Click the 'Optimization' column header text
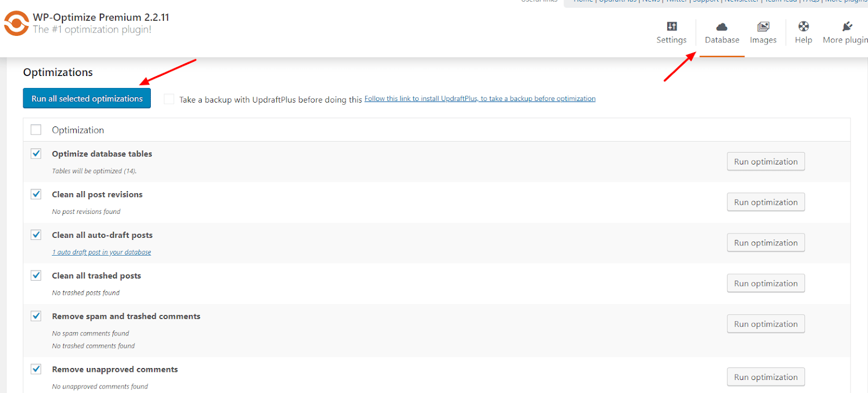 click(x=78, y=130)
